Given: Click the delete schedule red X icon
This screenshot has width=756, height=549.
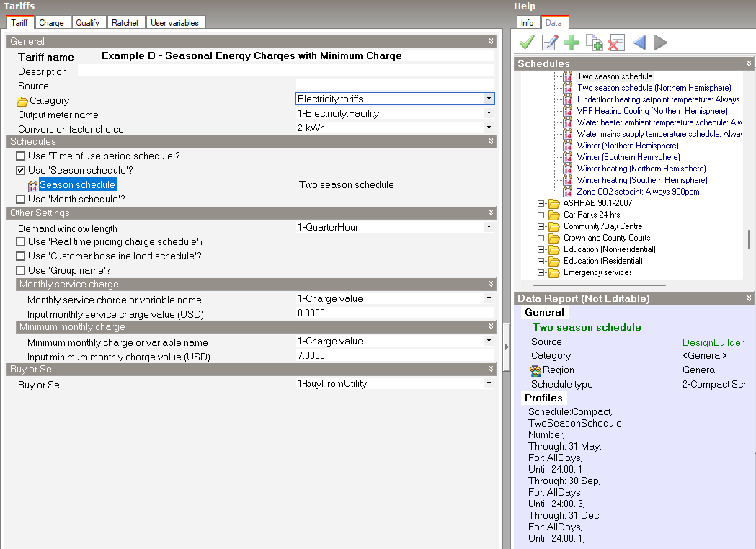Looking at the screenshot, I should coord(615,43).
